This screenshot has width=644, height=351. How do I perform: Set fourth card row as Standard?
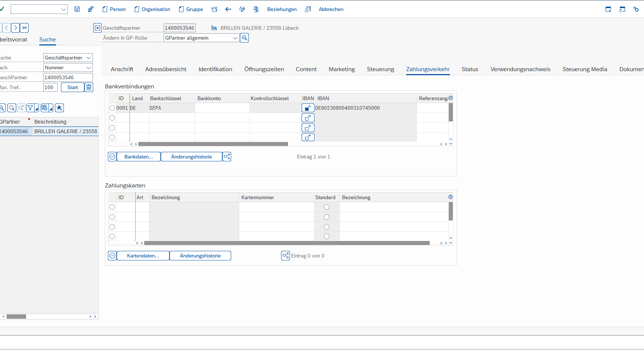coord(327,237)
